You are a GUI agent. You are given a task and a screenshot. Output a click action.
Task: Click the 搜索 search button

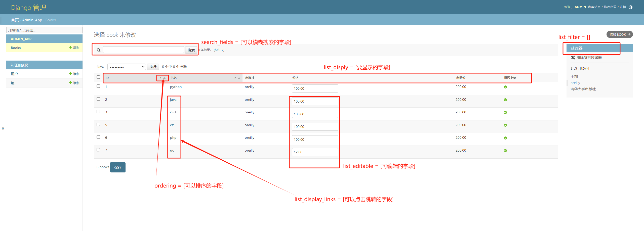(x=191, y=50)
